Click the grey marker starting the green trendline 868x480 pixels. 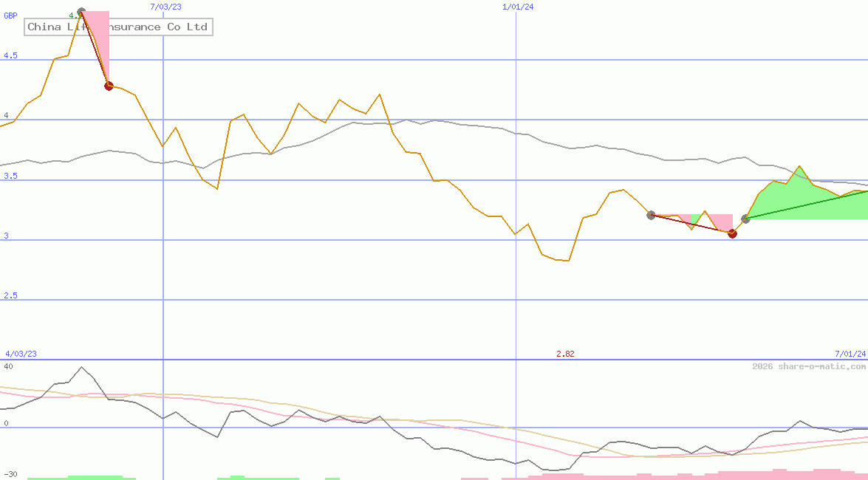pyautogui.click(x=745, y=219)
